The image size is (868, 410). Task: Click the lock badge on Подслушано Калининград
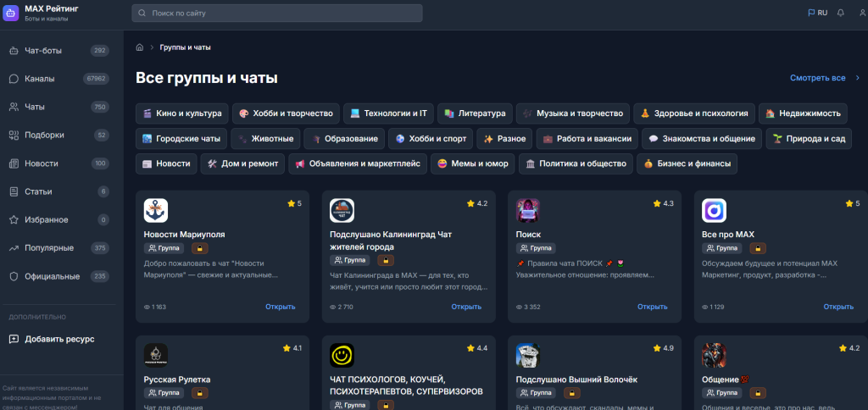click(x=386, y=260)
